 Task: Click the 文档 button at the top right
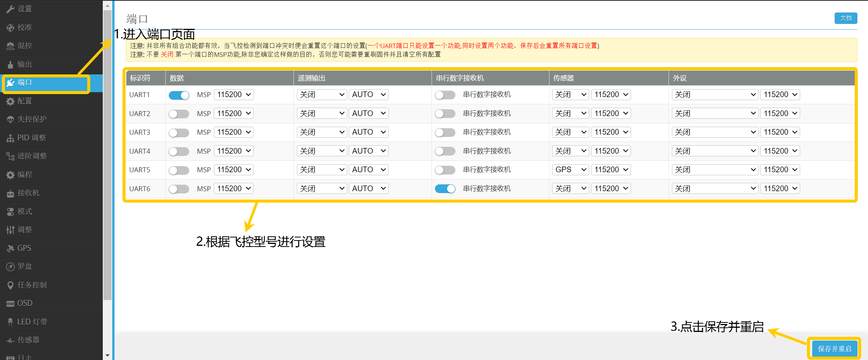[846, 18]
